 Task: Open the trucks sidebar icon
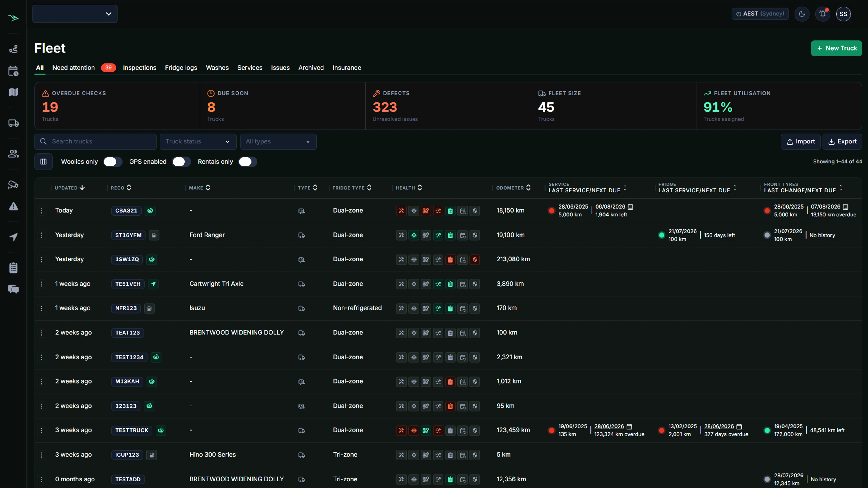[13, 123]
